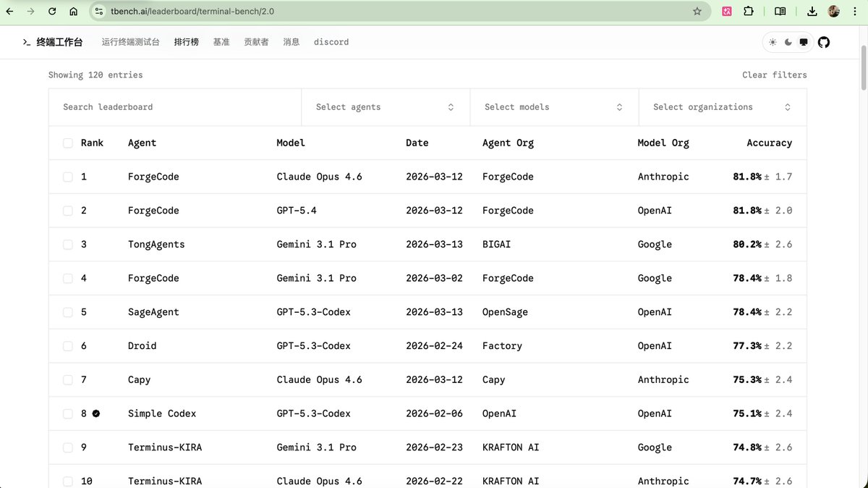Sort by the Date column header
Viewport: 868px width, 488px height.
[x=417, y=143]
